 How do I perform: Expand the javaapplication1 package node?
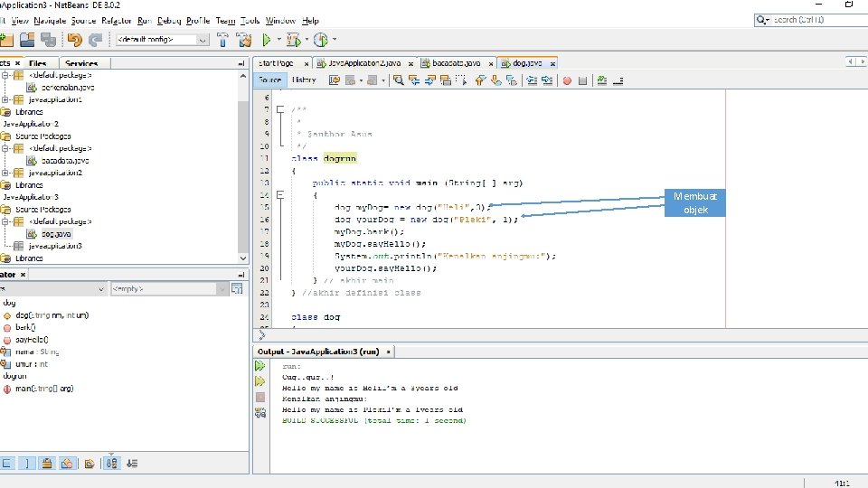point(5,99)
